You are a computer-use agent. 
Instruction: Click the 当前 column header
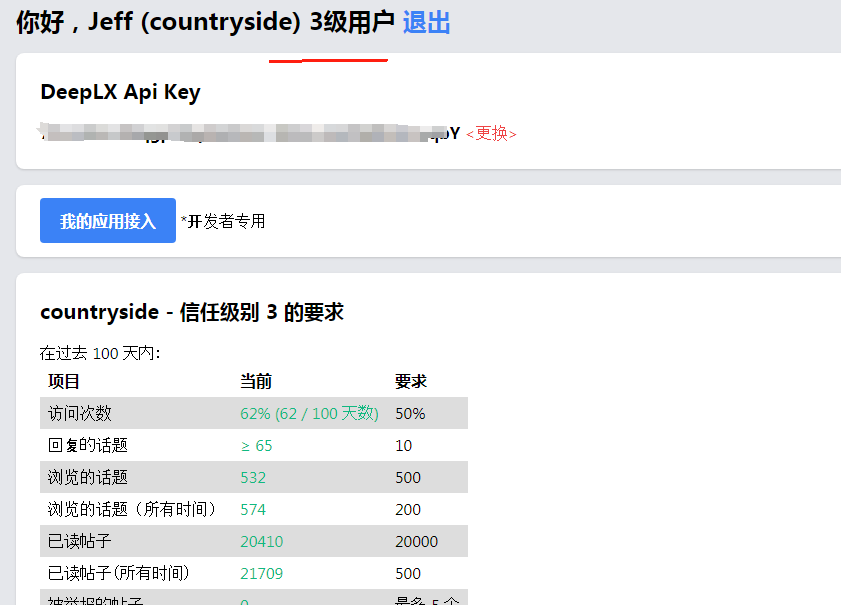pyautogui.click(x=256, y=381)
